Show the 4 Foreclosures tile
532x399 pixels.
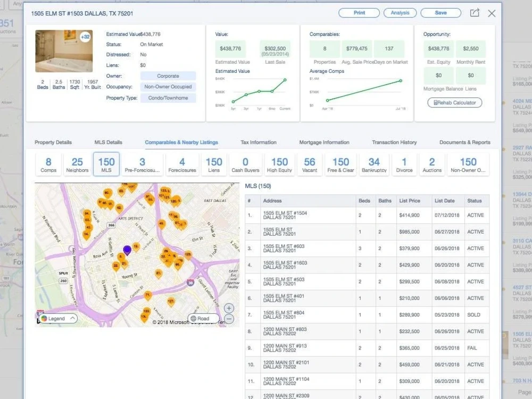tap(182, 164)
